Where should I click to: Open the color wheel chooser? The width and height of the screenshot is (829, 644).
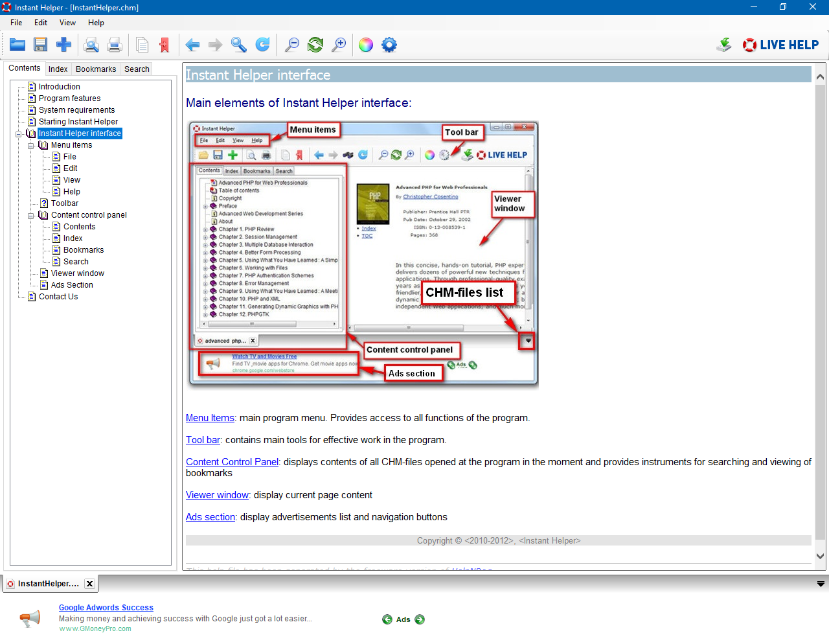(x=366, y=45)
